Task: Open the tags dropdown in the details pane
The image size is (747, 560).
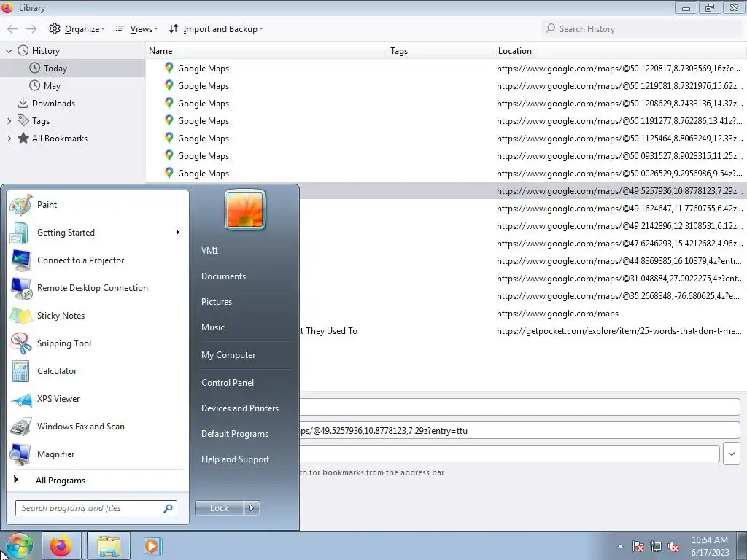Action: [x=731, y=454]
